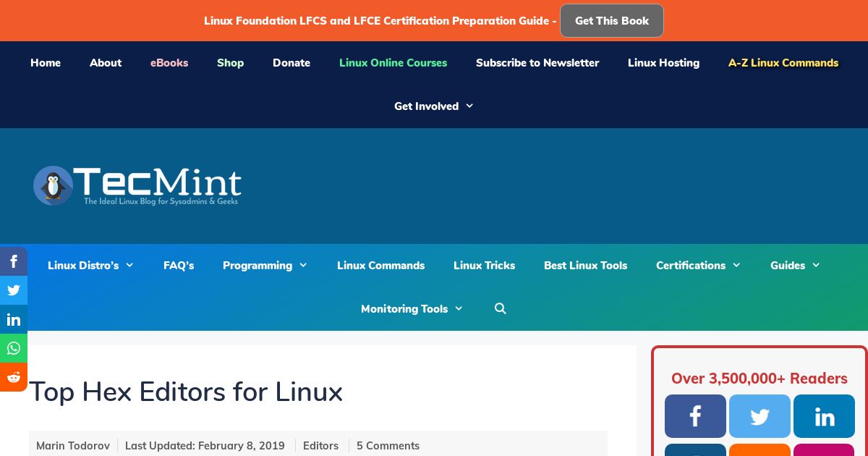Follow on LinkedIn in Readers box
The height and width of the screenshot is (456, 868).
[x=824, y=416]
